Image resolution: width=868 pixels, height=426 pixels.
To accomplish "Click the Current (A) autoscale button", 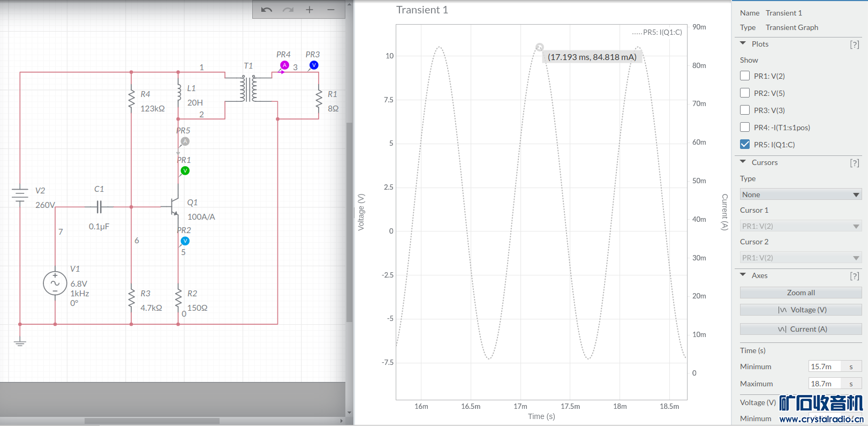I will click(x=801, y=329).
